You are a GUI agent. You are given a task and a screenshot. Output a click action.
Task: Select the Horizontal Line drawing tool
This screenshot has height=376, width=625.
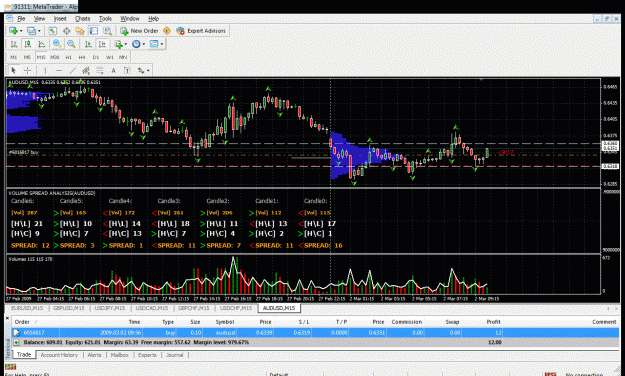(x=59, y=71)
